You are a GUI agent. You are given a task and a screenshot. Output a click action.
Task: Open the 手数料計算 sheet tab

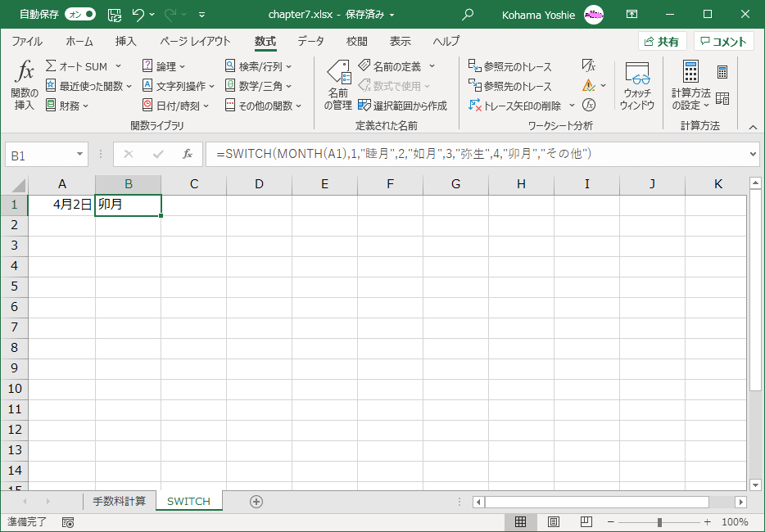click(119, 501)
